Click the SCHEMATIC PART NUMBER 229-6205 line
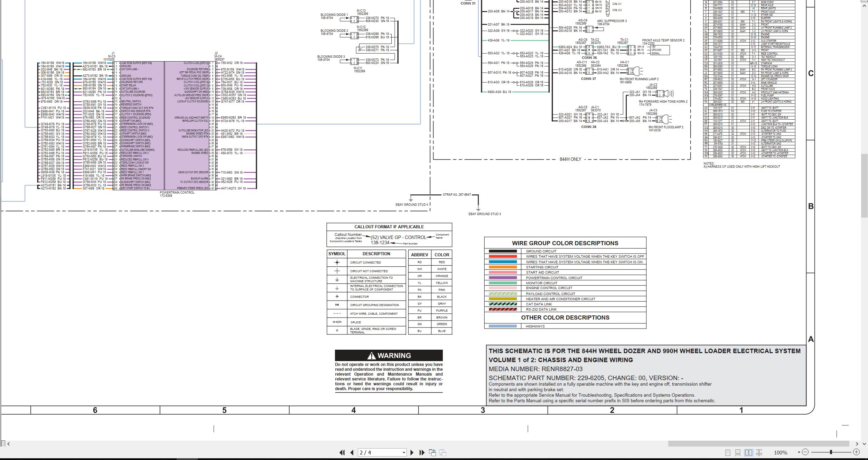The image size is (868, 460). click(x=586, y=378)
